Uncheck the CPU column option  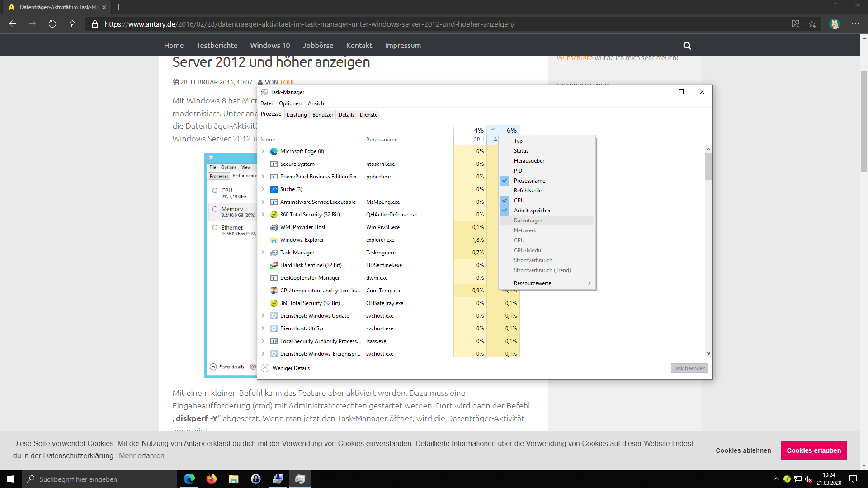(519, 201)
